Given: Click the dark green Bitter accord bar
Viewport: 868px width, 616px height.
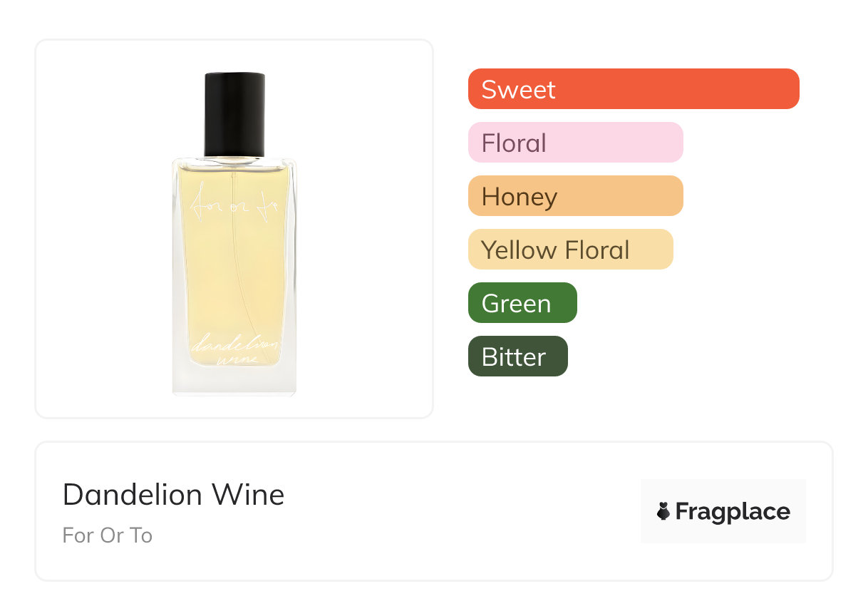Looking at the screenshot, I should (x=517, y=356).
